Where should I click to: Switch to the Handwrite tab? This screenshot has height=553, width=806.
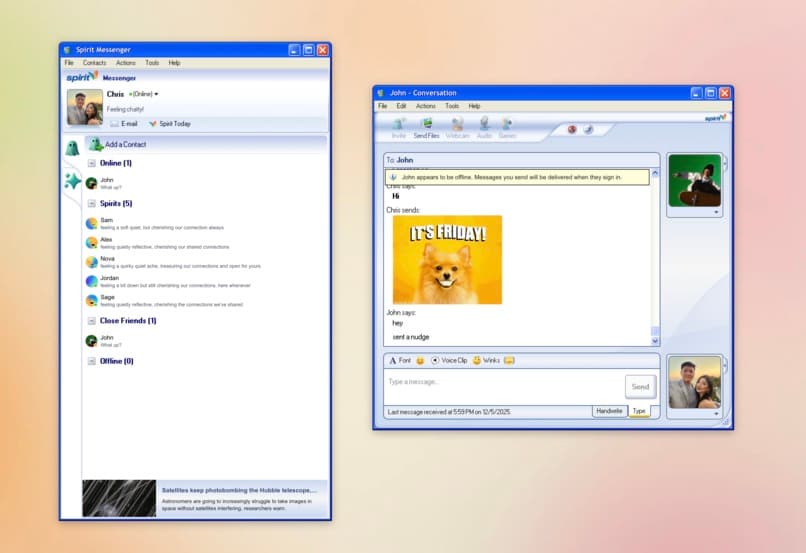tap(609, 411)
